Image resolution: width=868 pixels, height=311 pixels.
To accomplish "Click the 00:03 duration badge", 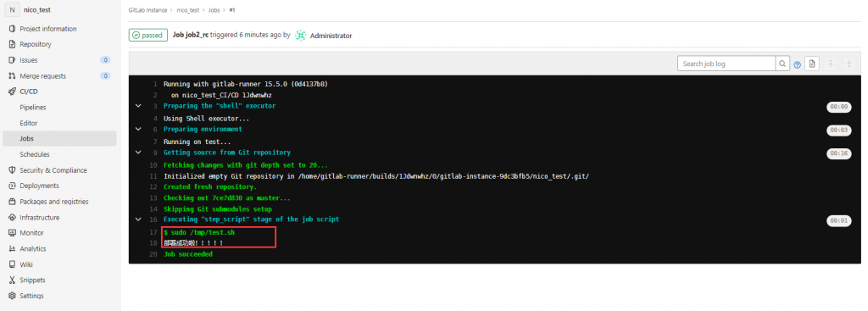I will click(x=838, y=131).
